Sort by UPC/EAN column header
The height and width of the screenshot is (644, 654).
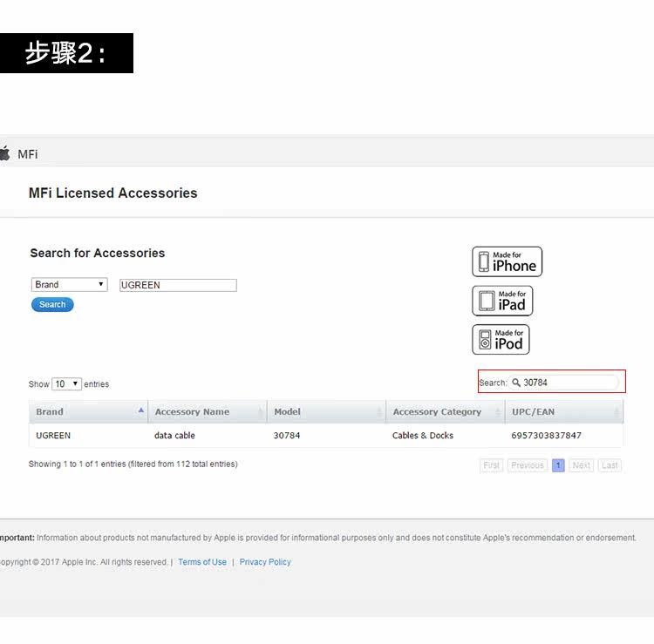click(x=533, y=411)
